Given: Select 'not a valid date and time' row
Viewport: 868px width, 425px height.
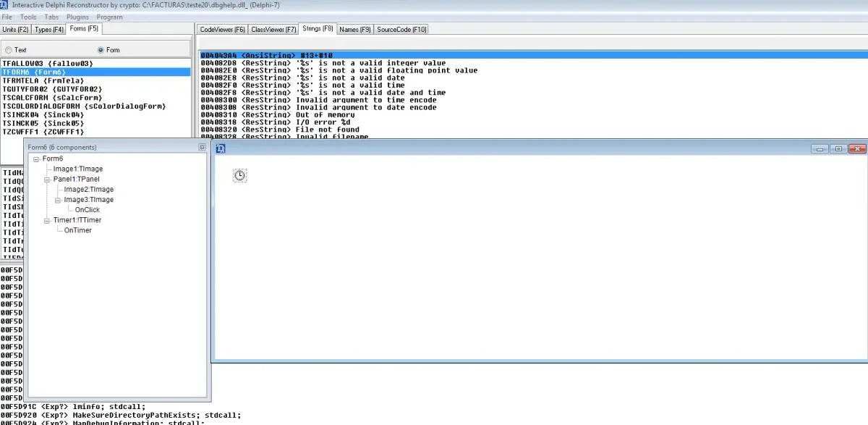Looking at the screenshot, I should 533,92.
